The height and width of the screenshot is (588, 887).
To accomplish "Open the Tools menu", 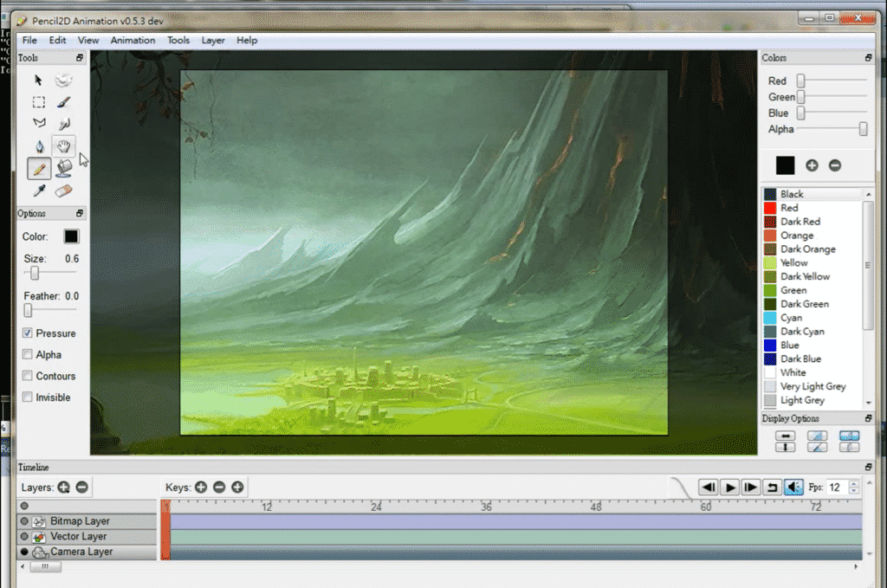I will [178, 40].
